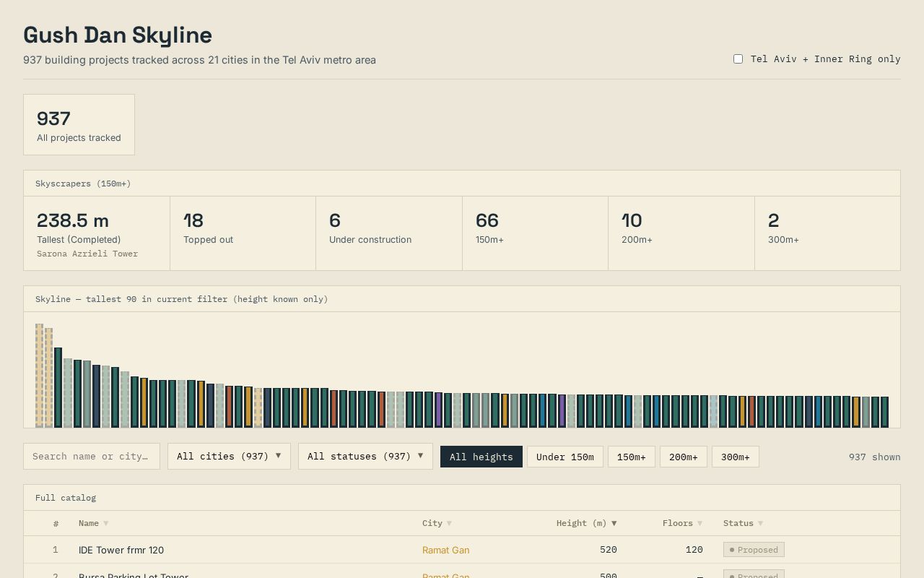Click the 18 Topped out stat
The width and height of the screenshot is (924, 578).
click(x=243, y=233)
